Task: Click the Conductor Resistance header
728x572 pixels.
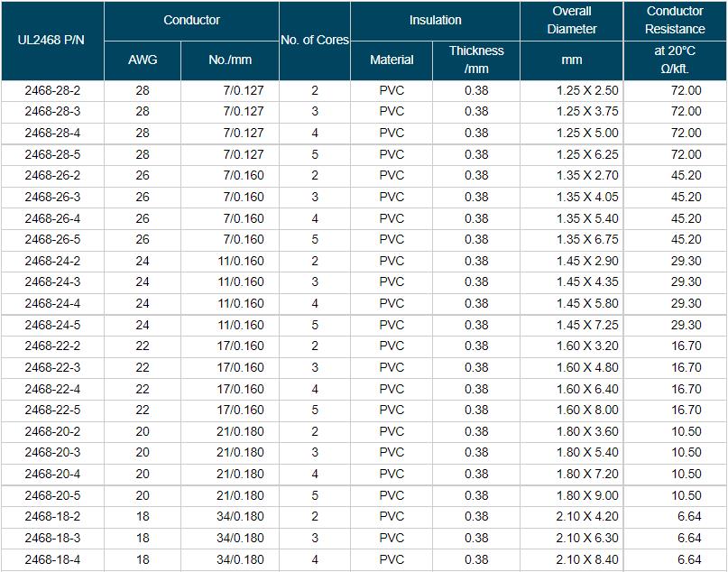Action: (675, 20)
